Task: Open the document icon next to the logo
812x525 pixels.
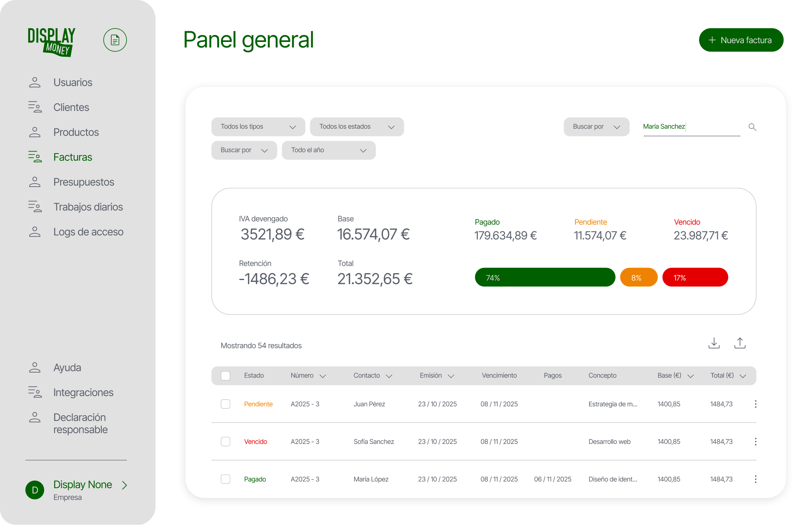Action: click(x=115, y=40)
